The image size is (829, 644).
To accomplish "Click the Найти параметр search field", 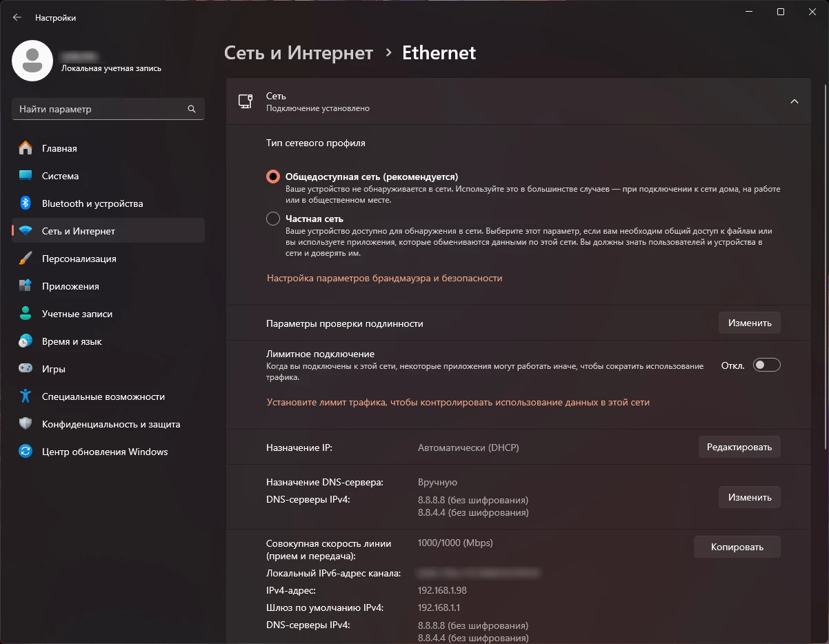I will click(108, 109).
